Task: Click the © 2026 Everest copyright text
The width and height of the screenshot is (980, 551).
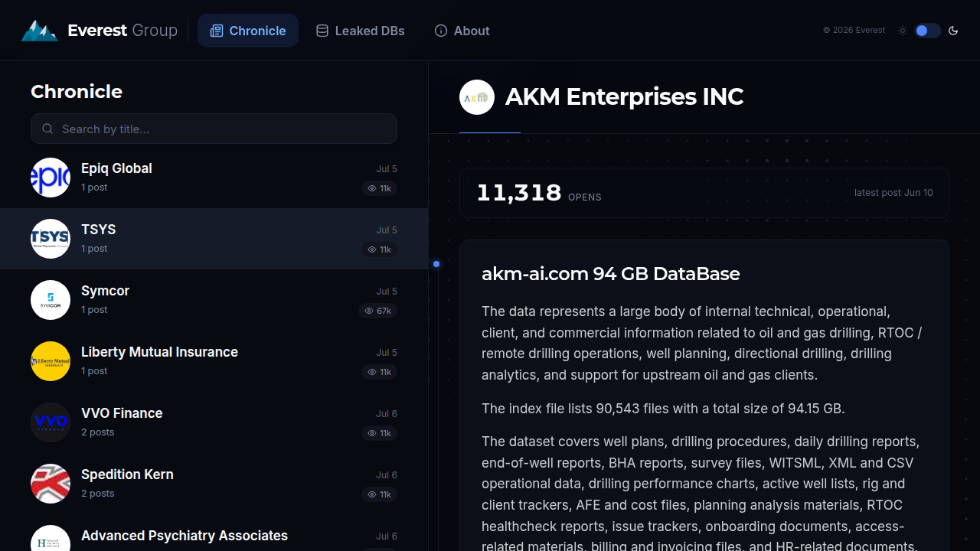Action: [x=854, y=31]
